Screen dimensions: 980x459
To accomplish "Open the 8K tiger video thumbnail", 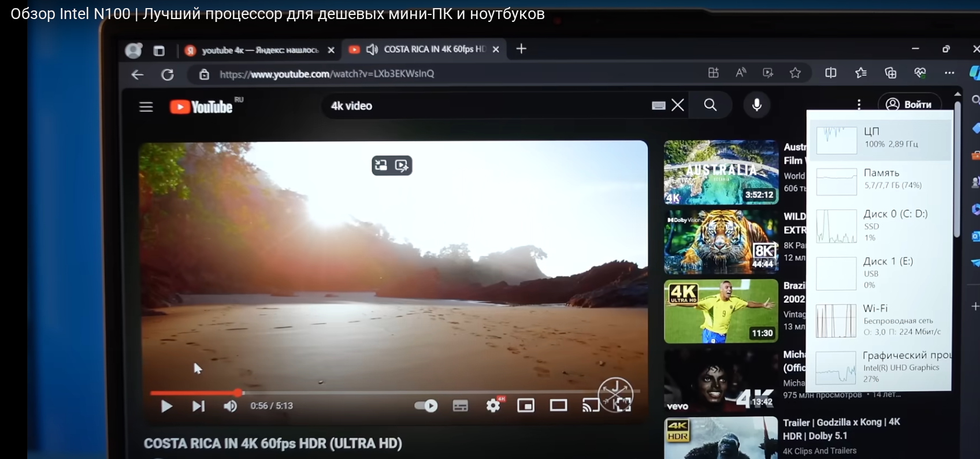I will click(x=721, y=241).
